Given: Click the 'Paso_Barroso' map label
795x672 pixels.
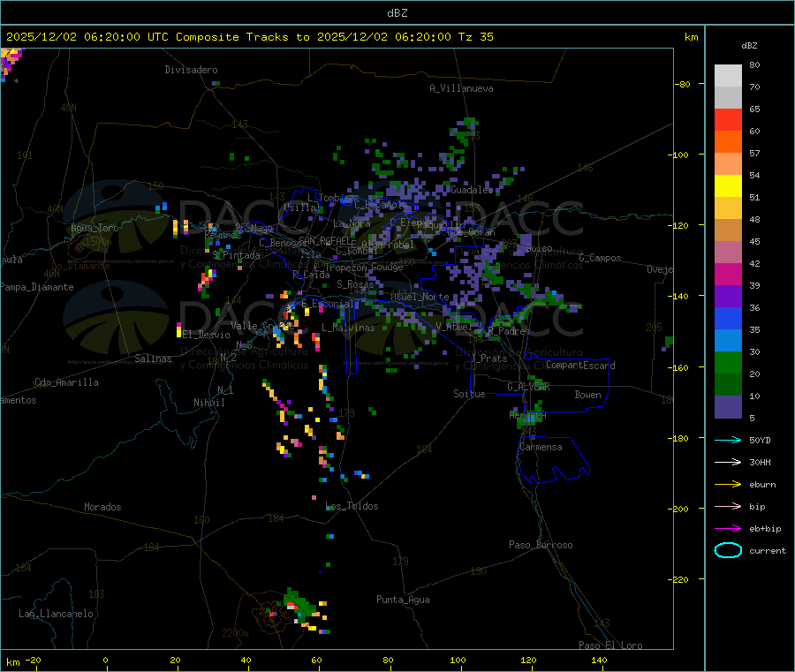Looking at the screenshot, I should click(x=541, y=545).
